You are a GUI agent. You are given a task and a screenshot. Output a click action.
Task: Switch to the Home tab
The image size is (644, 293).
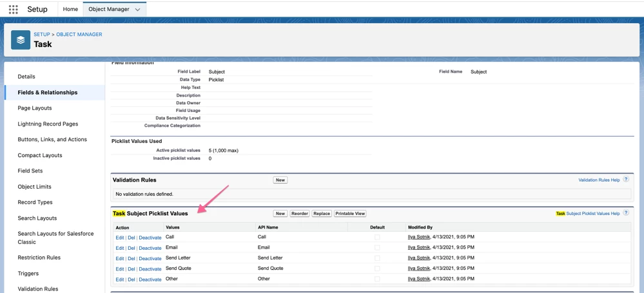pyautogui.click(x=70, y=9)
